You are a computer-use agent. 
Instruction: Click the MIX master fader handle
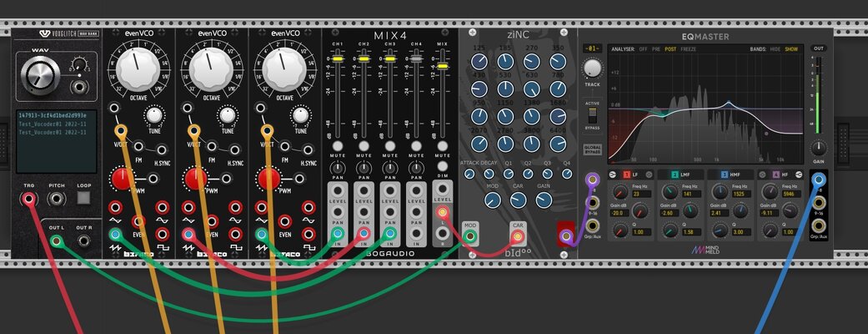442,65
